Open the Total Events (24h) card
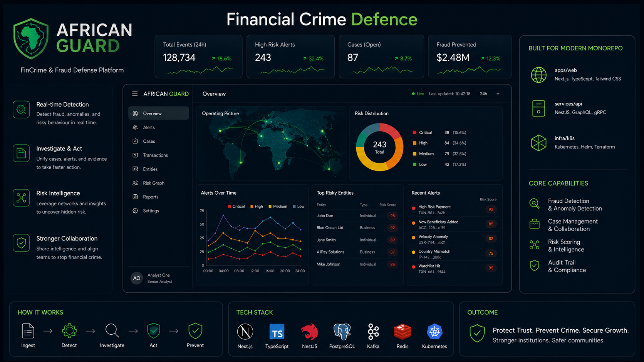 point(198,57)
